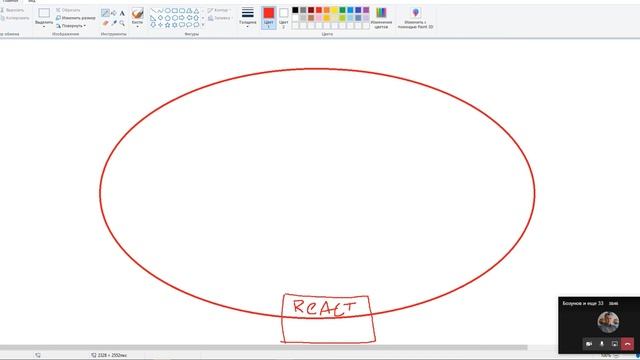Expand the shapes gallery more arrow
The width and height of the screenshot is (640, 360).
(x=203, y=25)
